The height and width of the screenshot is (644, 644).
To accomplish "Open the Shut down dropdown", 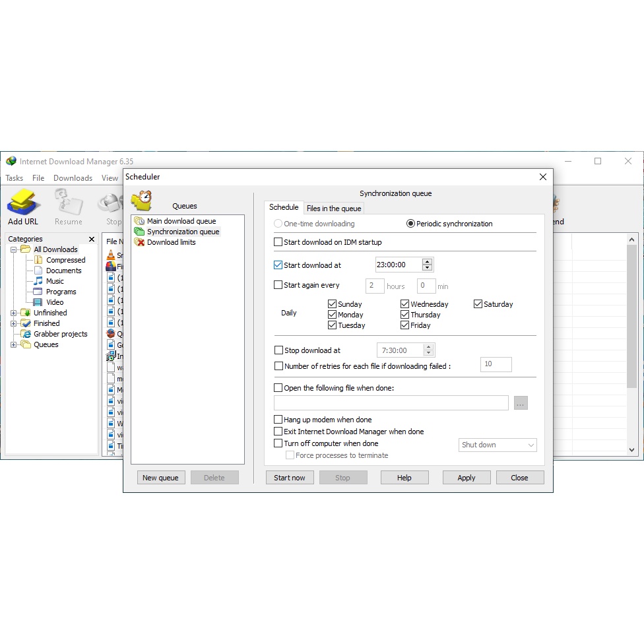I will pyautogui.click(x=498, y=445).
